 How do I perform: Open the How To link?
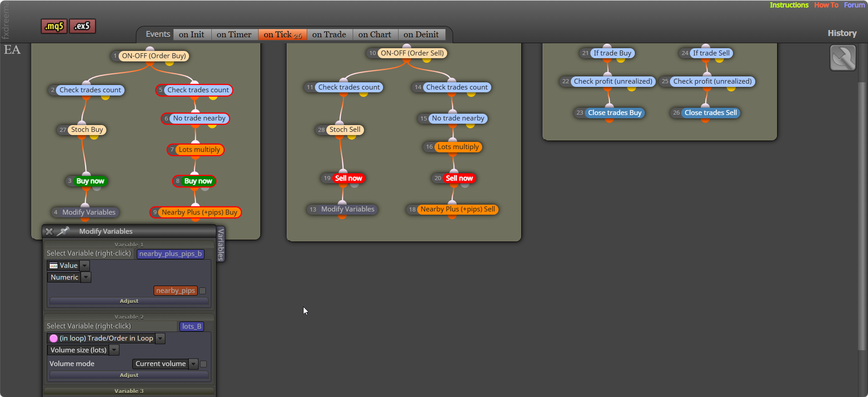coord(826,5)
